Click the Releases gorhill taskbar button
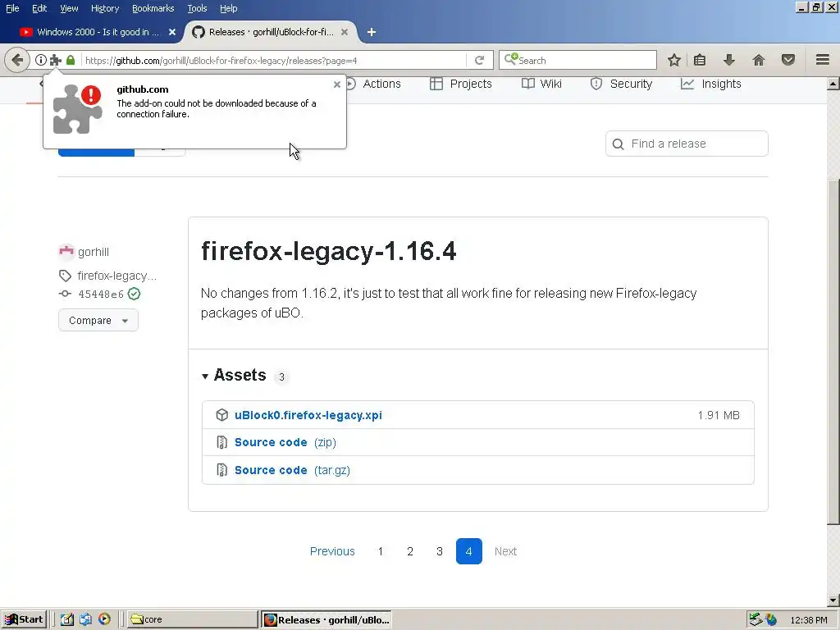Viewport: 840px width, 630px height. tap(326, 619)
